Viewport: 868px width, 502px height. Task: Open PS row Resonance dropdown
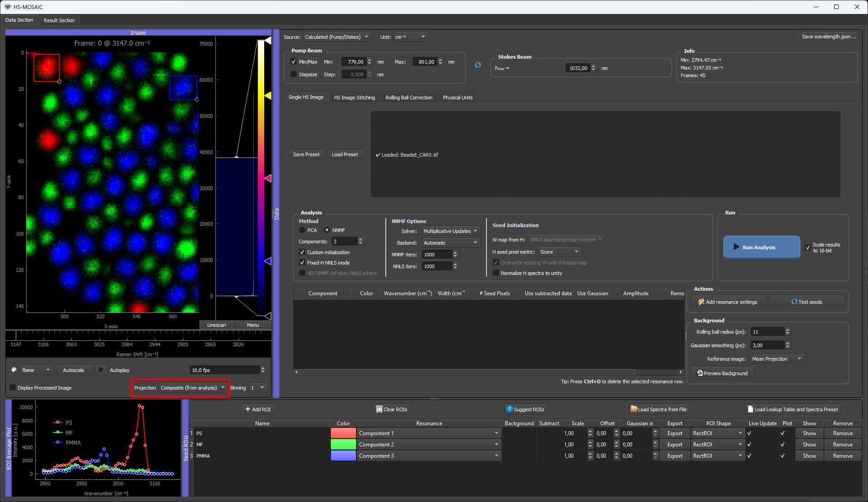[x=429, y=433]
